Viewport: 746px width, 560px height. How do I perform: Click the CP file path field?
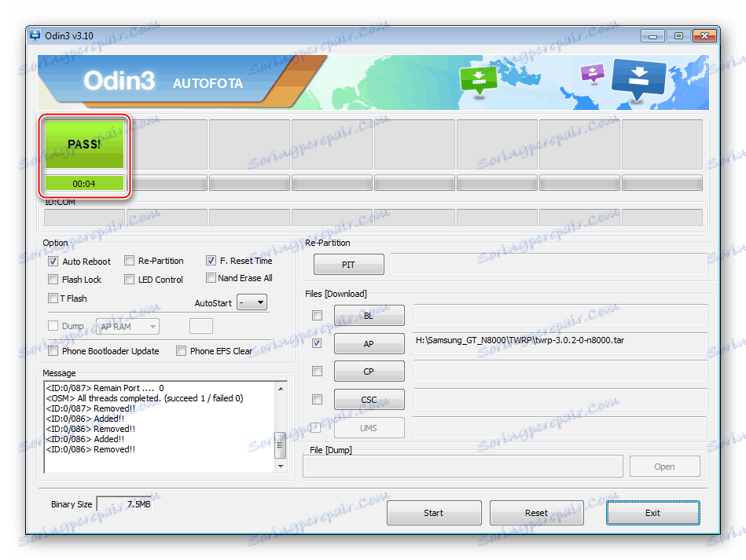560,372
